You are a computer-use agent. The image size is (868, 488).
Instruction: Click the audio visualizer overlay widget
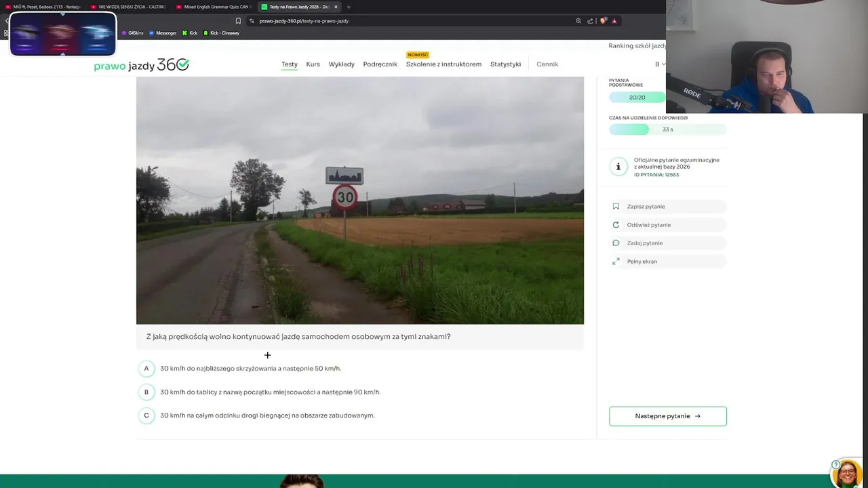(62, 34)
